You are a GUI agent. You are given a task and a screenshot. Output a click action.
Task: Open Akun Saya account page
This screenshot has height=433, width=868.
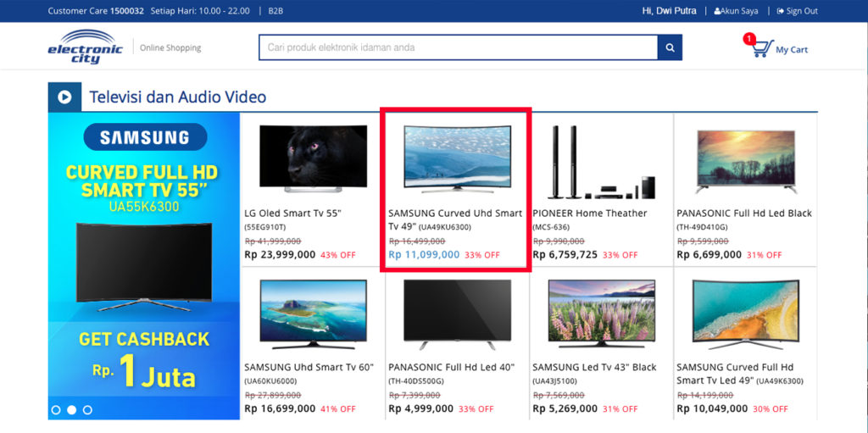point(737,11)
